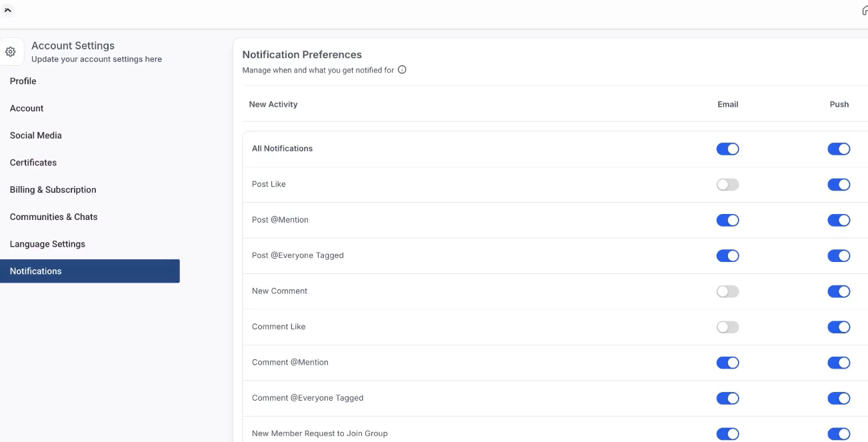Open Social Media settings

[36, 135]
